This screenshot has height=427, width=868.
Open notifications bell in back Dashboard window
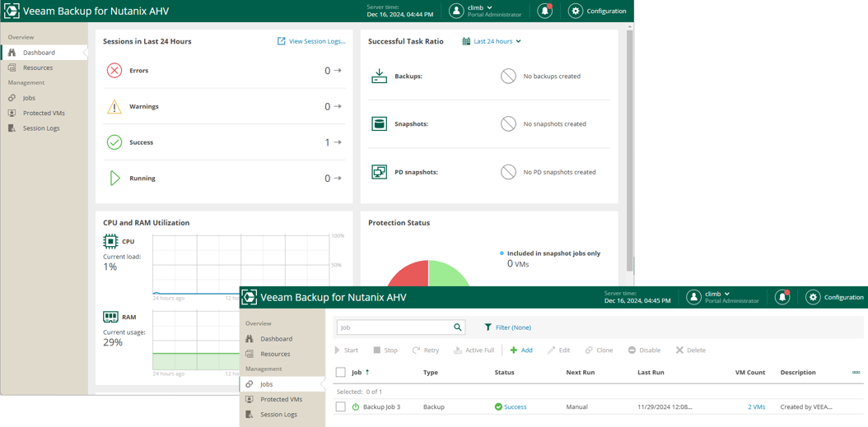[x=544, y=11]
